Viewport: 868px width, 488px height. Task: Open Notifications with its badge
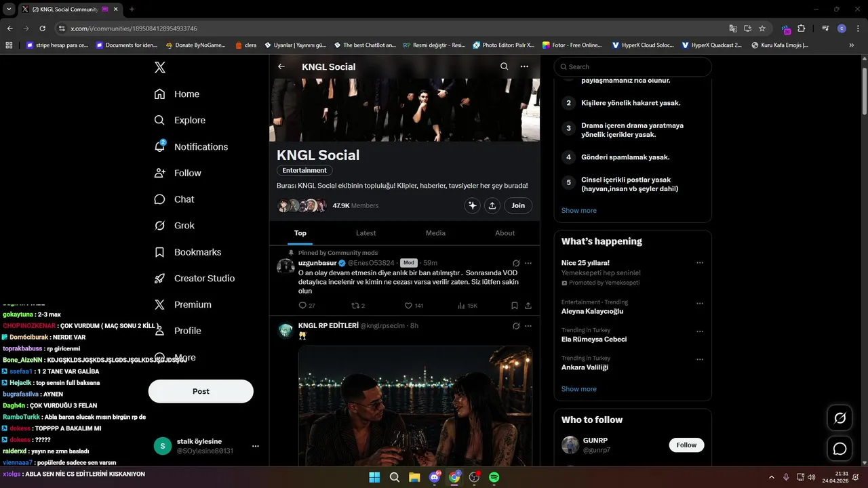point(191,146)
